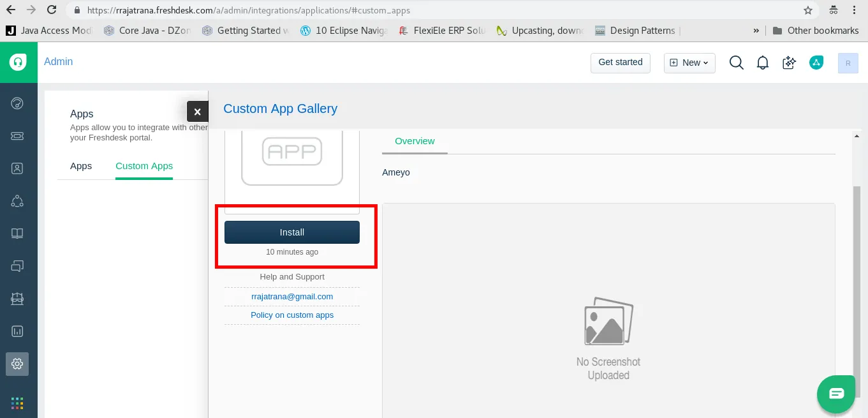Open the Solutions book icon in the sidebar
The image size is (868, 418).
tap(17, 234)
